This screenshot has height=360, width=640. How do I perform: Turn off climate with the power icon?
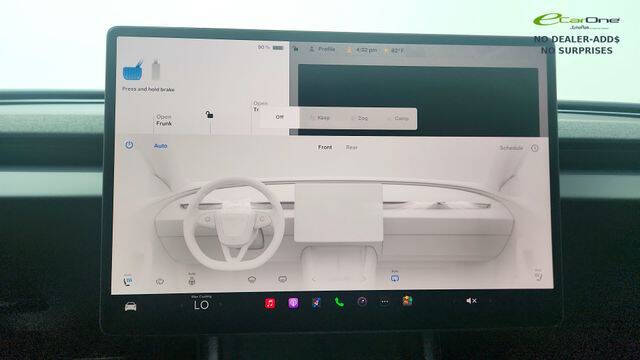(129, 144)
